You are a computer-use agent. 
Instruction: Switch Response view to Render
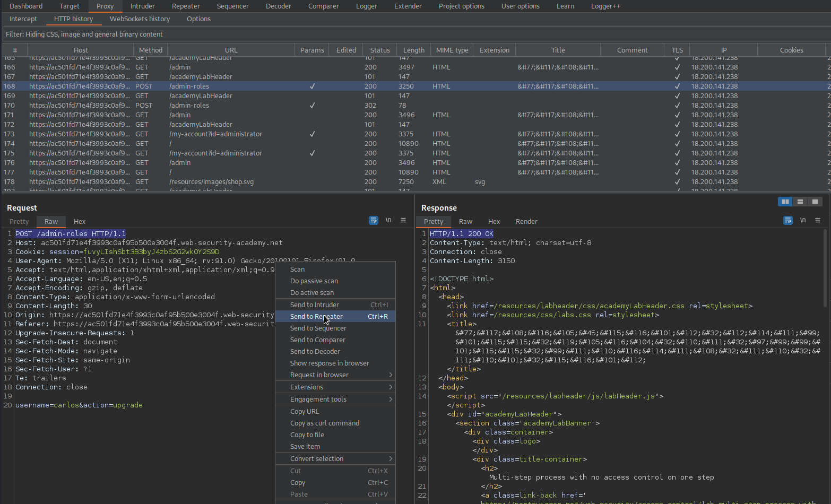click(x=526, y=222)
